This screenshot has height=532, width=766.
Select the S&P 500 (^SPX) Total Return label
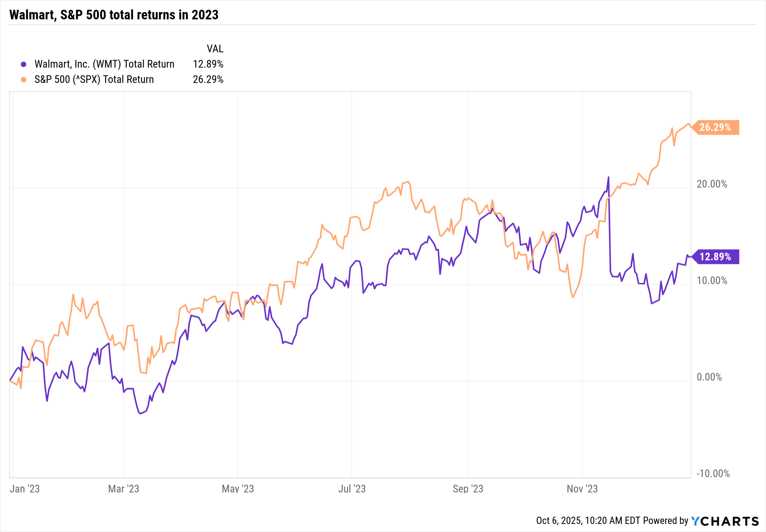[94, 79]
